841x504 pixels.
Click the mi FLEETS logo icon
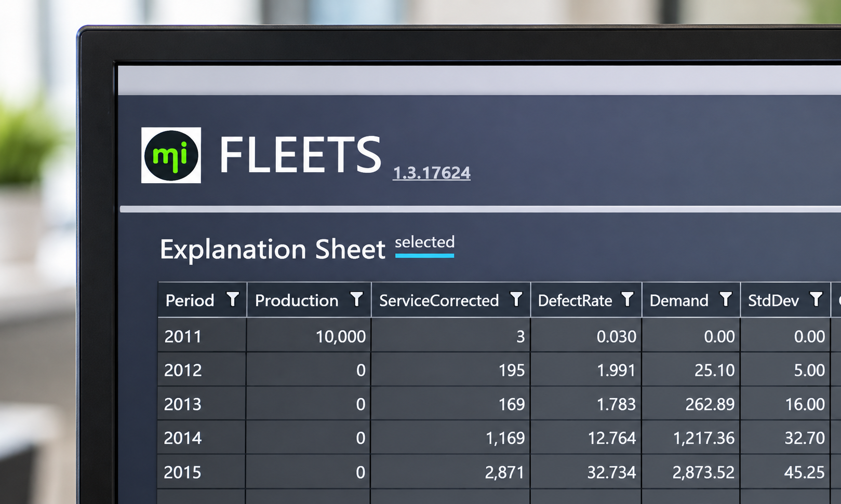(x=171, y=155)
